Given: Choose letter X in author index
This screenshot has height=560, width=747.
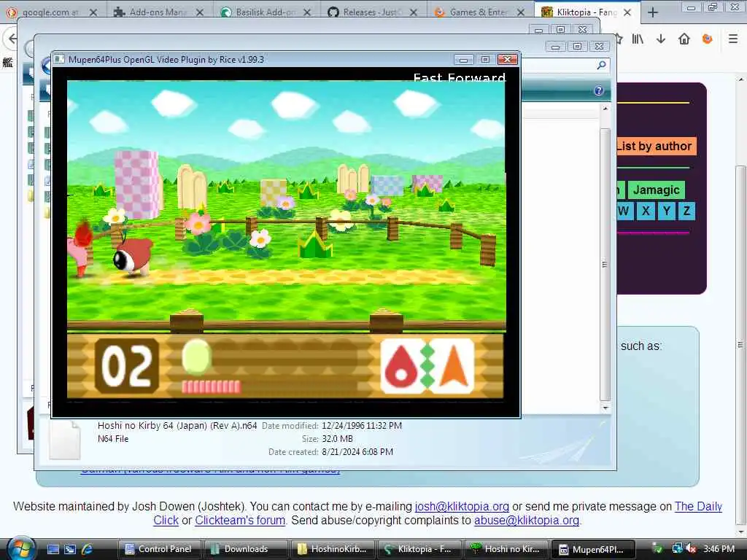Looking at the screenshot, I should tap(646, 211).
